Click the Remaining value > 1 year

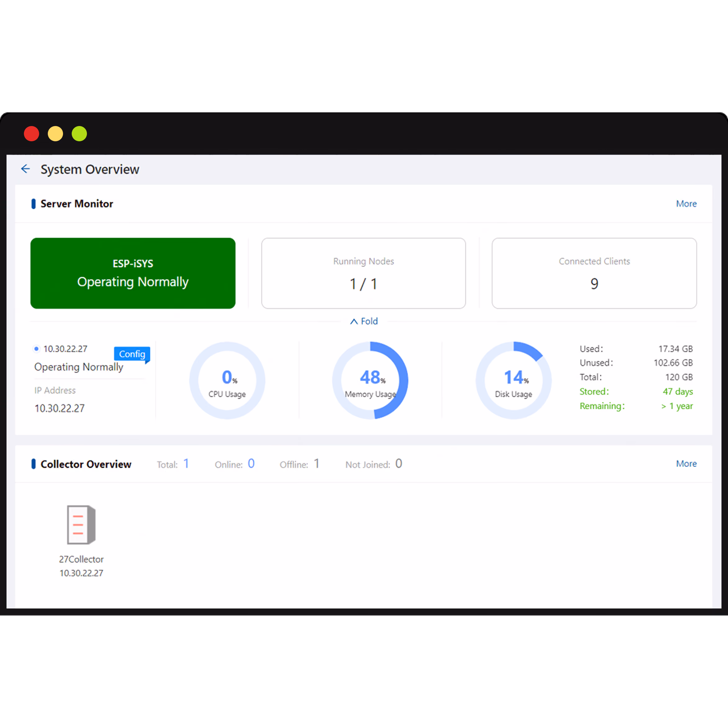click(677, 406)
